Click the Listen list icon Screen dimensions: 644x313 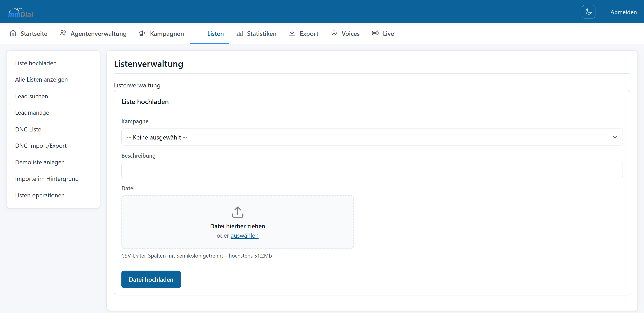[x=199, y=33]
